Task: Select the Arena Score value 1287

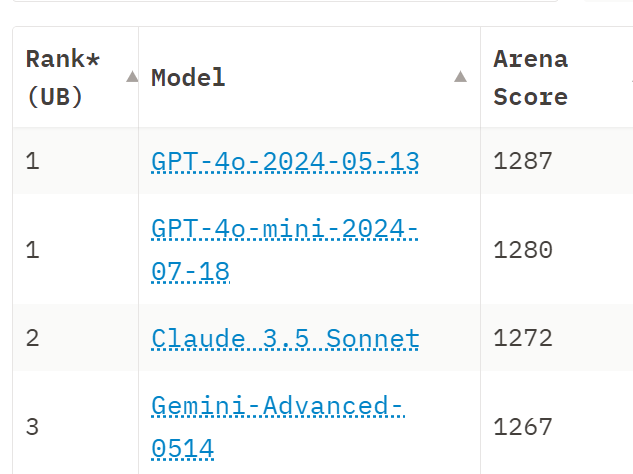Action: [523, 161]
